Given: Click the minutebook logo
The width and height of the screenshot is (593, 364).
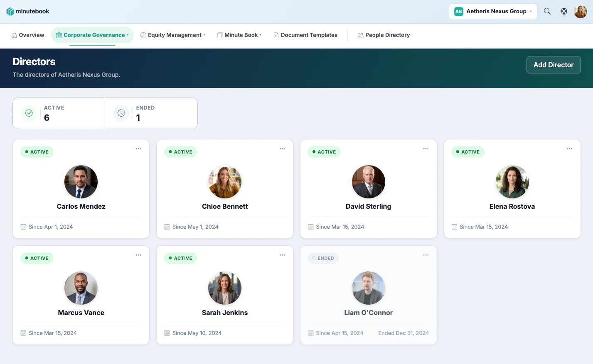Looking at the screenshot, I should pos(28,12).
